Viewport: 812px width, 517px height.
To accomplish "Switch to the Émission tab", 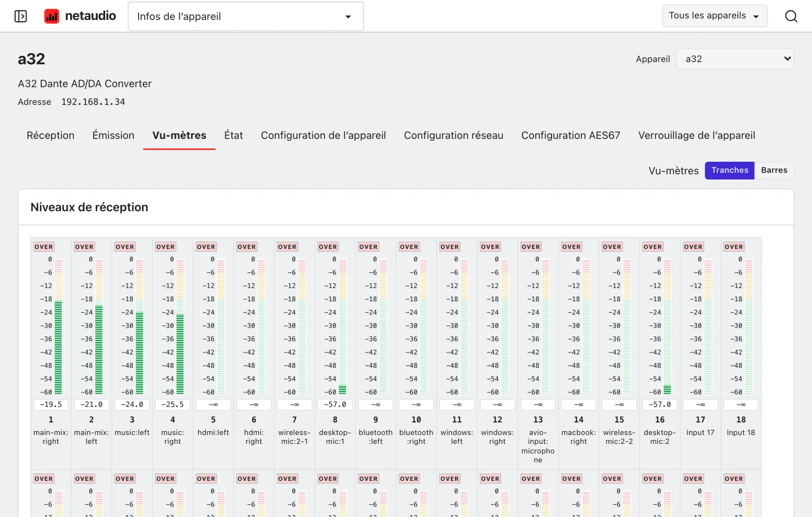I will [113, 135].
